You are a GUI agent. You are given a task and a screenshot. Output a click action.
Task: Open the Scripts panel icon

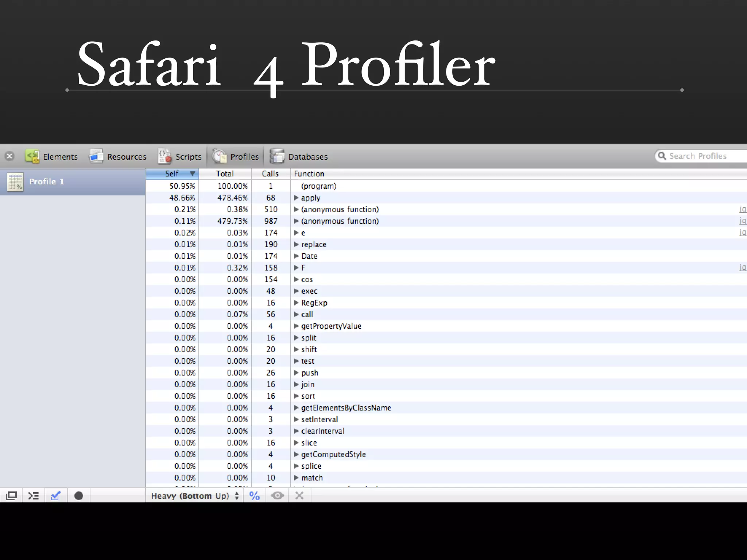165,156
